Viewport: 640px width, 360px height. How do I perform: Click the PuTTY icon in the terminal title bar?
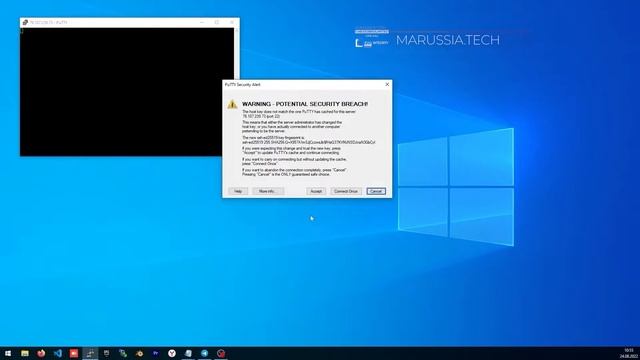[25, 22]
